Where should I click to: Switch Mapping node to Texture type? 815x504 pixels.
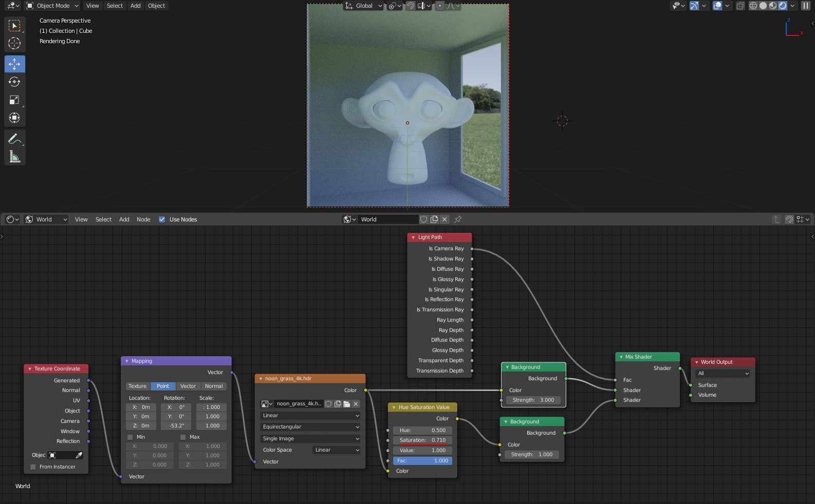click(137, 386)
